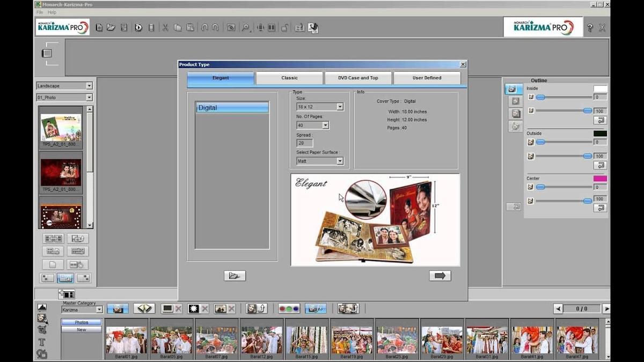This screenshot has height=362, width=644.
Task: Toggle the Photos button in bottom panel
Action: (x=81, y=322)
